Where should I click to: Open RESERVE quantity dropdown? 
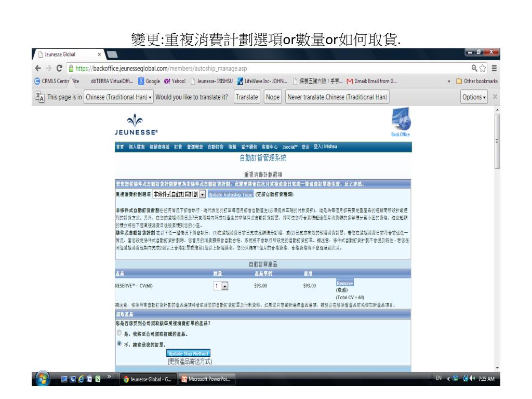[220, 286]
